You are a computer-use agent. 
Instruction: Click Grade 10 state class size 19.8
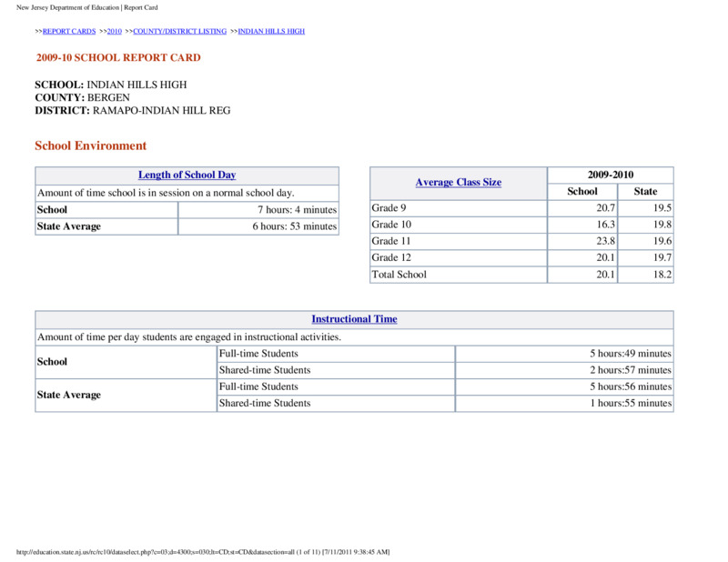click(x=662, y=225)
